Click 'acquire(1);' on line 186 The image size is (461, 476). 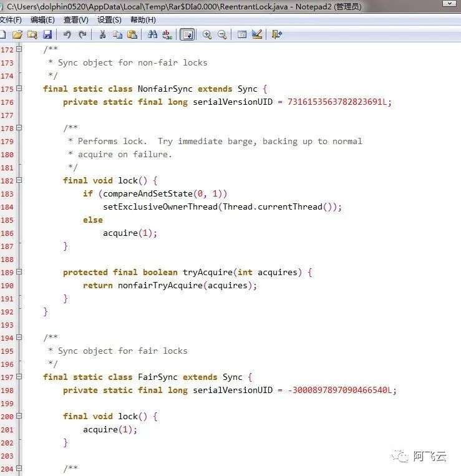130,233
